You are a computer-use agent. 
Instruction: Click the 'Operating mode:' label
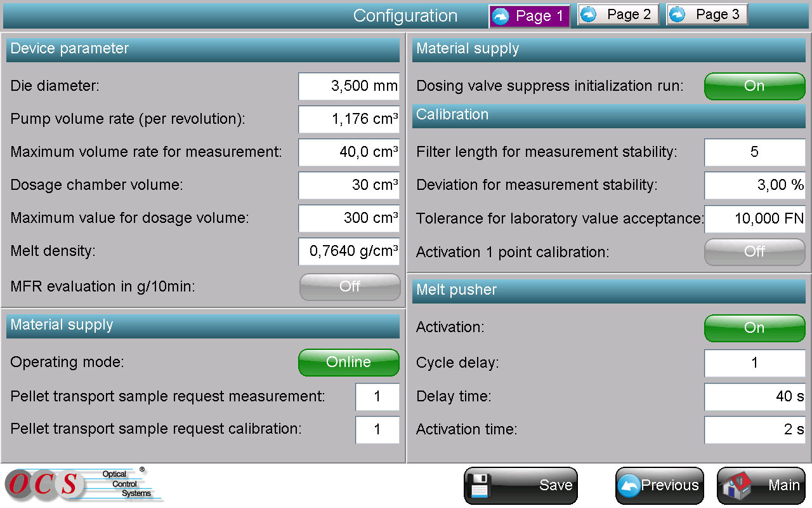coord(67,362)
